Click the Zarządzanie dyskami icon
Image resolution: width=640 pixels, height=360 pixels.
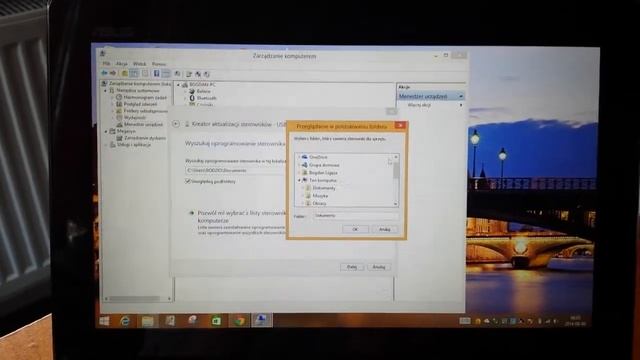pos(119,138)
